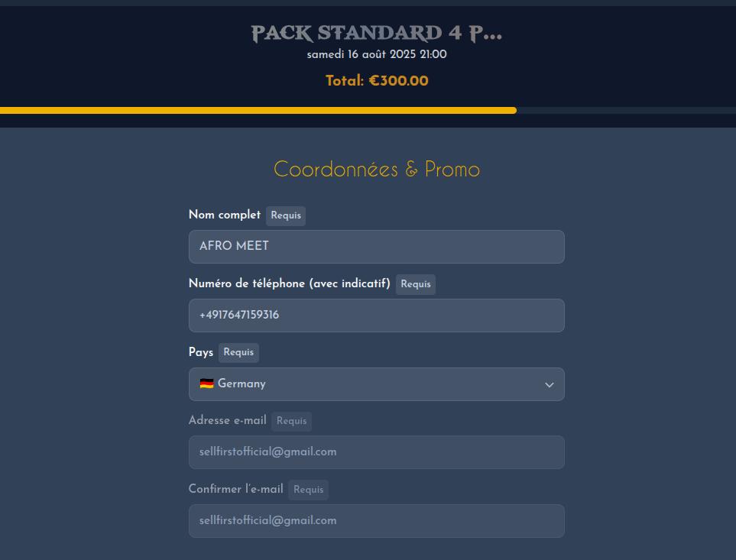Click the Total €300.00 amount
This screenshot has width=736, height=560.
click(377, 81)
